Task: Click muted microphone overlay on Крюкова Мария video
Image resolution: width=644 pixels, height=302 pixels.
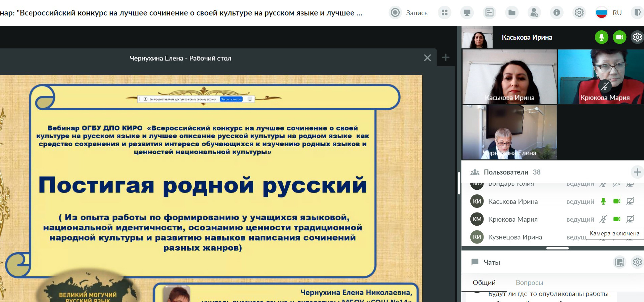Action: click(605, 86)
